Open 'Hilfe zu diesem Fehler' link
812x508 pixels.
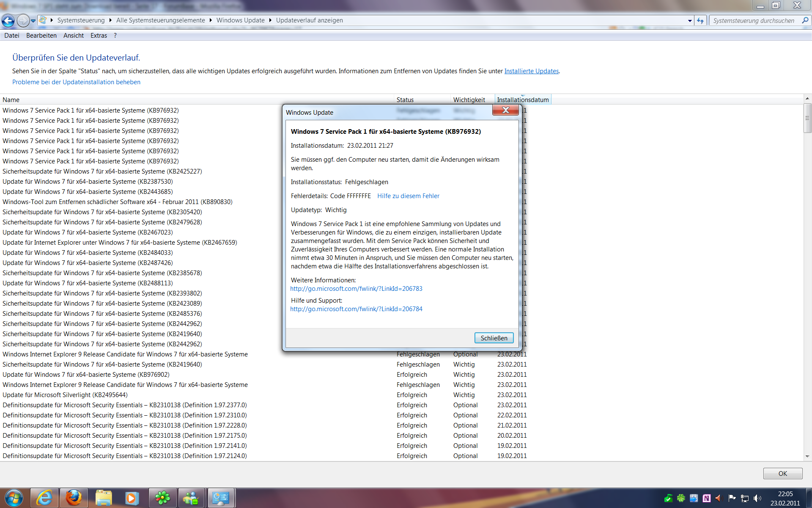408,196
